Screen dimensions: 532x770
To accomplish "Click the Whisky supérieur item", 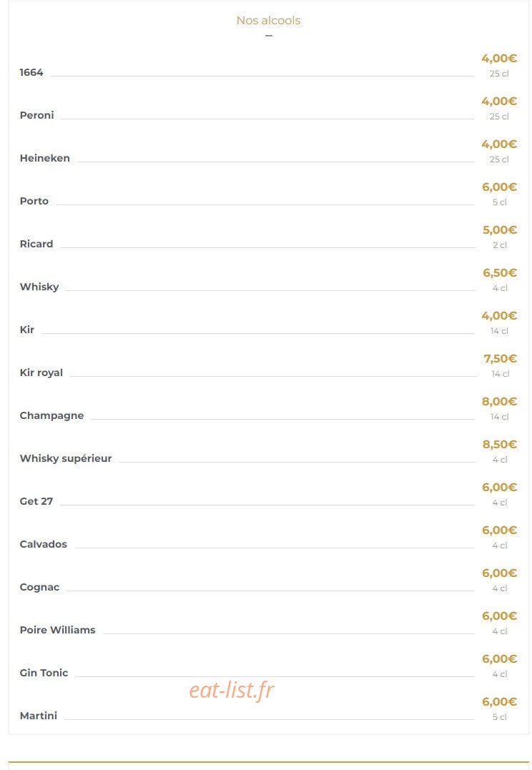I will 66,458.
